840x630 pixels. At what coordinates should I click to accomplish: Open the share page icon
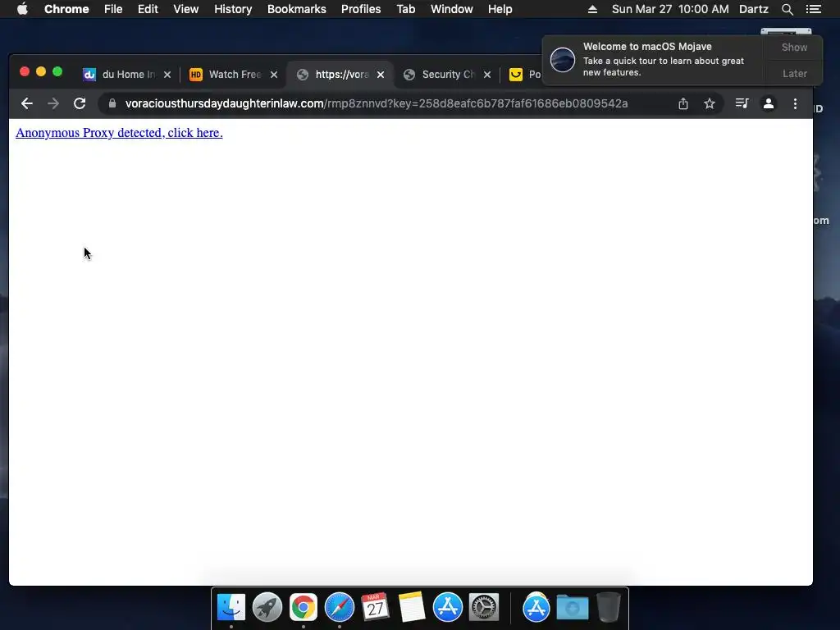(683, 103)
